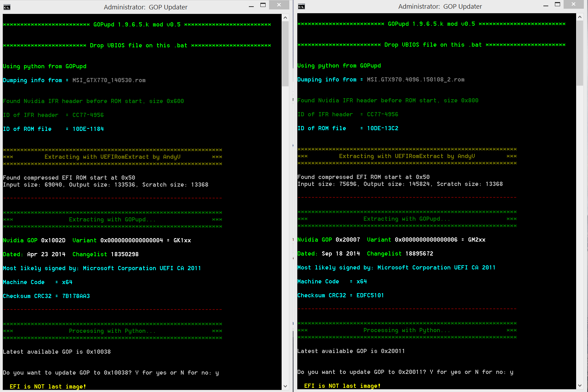Click the input size value '69040'
The width and height of the screenshot is (588, 392).
pyautogui.click(x=53, y=185)
